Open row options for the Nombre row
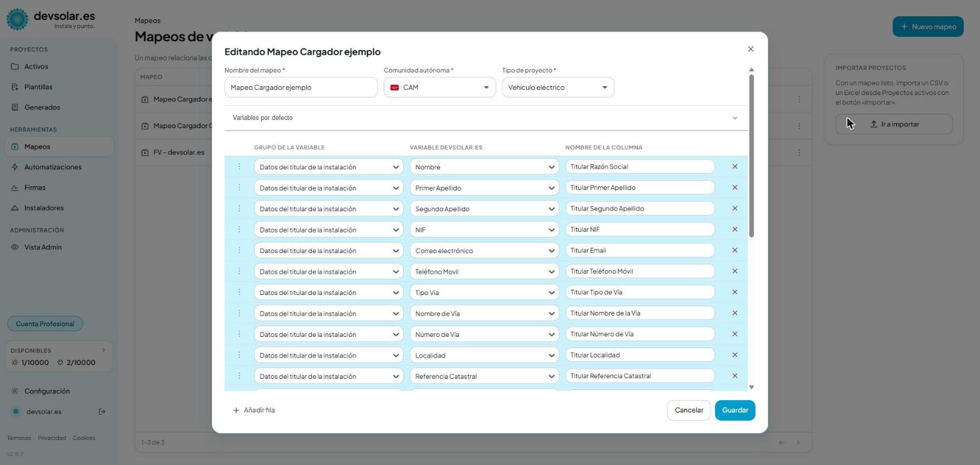 tap(239, 167)
